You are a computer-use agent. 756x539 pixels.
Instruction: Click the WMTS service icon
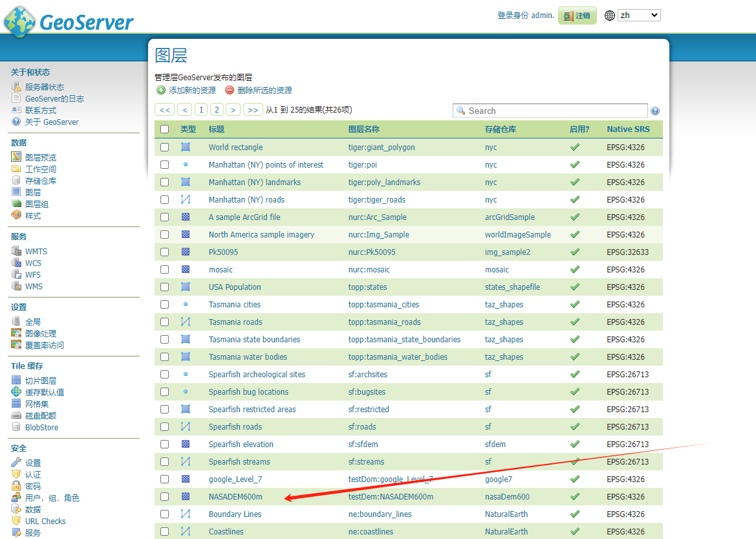click(x=16, y=251)
